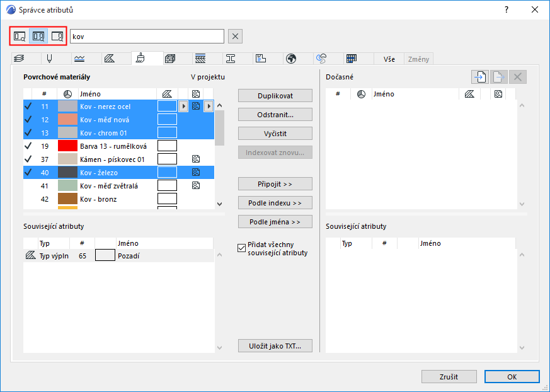Open the Operation profiles tab icon
Image resolution: width=550 pixels, height=392 pixels.
pos(321,59)
